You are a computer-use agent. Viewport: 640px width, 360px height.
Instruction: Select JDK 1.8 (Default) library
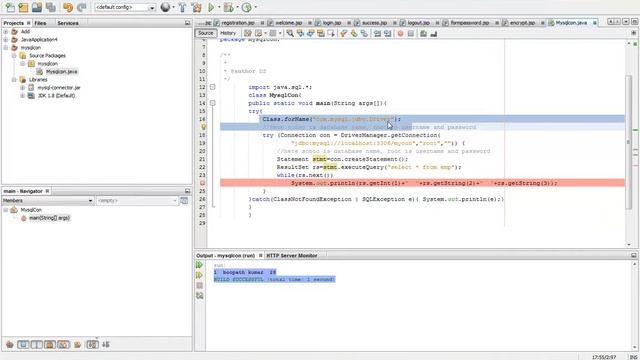pyautogui.click(x=56, y=96)
